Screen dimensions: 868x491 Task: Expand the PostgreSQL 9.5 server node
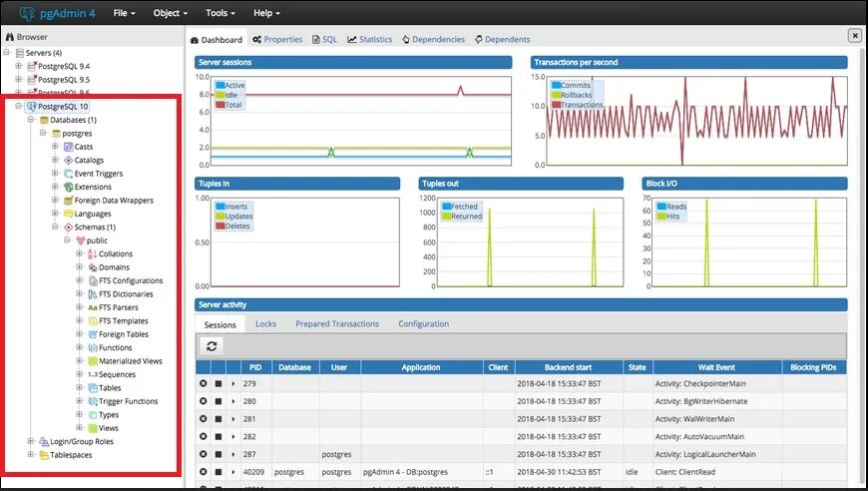tap(18, 79)
